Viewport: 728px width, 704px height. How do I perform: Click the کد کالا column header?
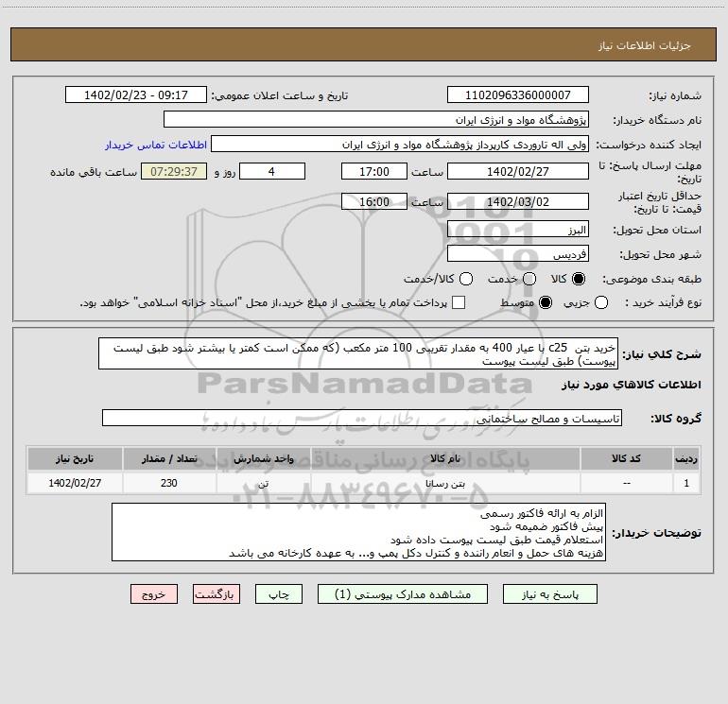(x=626, y=458)
